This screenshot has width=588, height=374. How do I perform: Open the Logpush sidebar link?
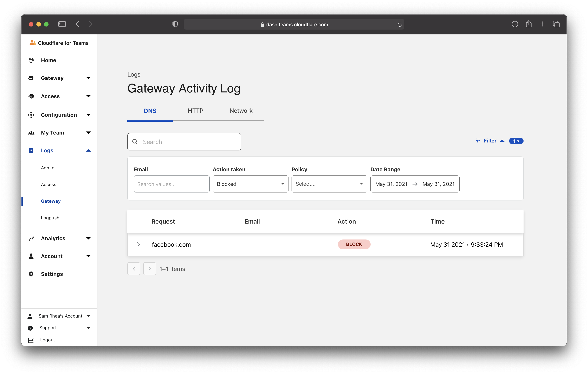[x=50, y=218]
